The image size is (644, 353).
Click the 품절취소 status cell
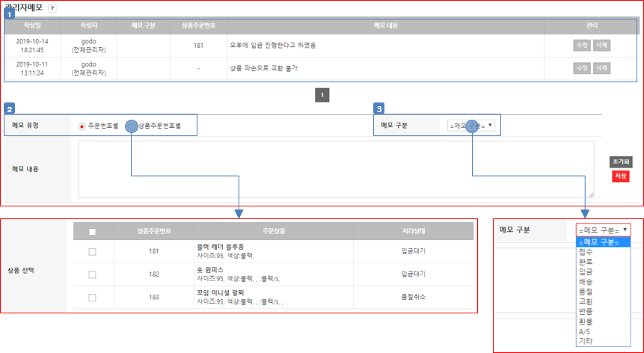click(413, 297)
